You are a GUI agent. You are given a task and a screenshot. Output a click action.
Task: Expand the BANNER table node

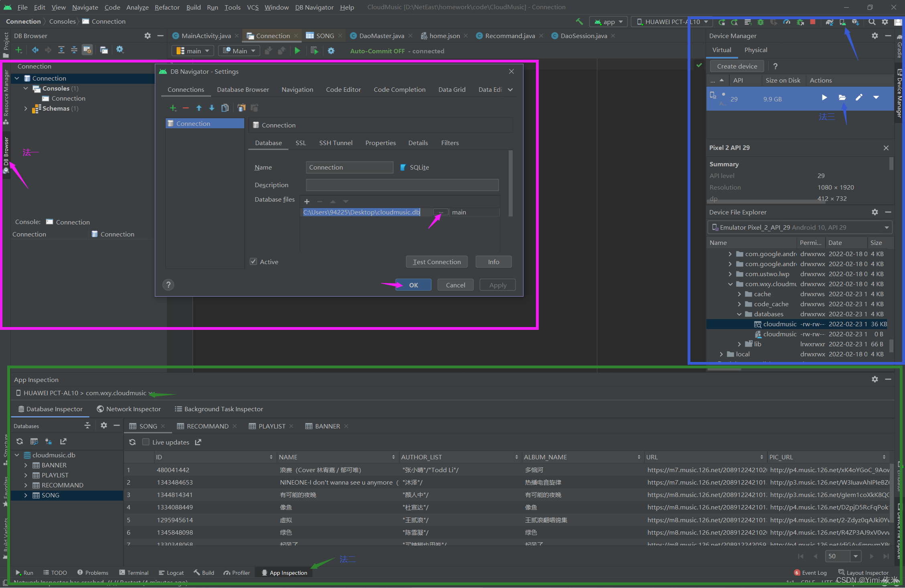click(26, 465)
